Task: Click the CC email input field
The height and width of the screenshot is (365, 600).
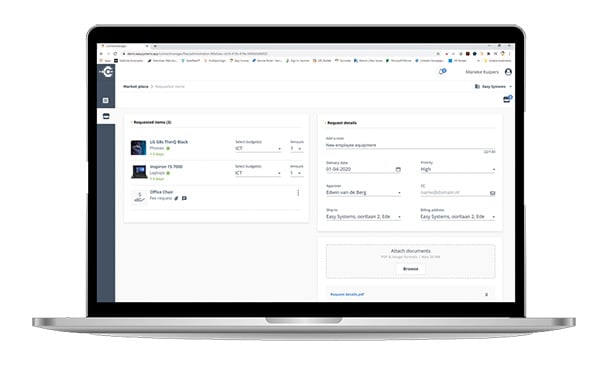Action: [454, 192]
